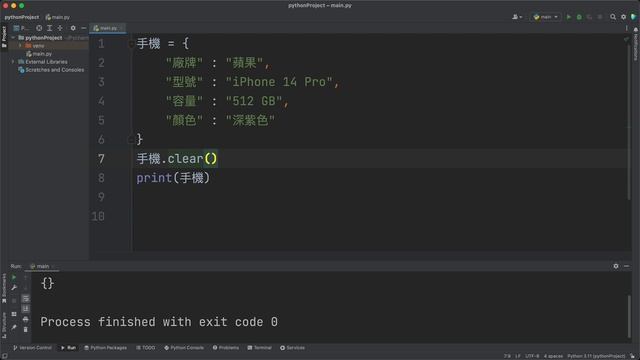The image size is (640, 360).
Task: Select main.py in the project tree
Action: [39, 54]
